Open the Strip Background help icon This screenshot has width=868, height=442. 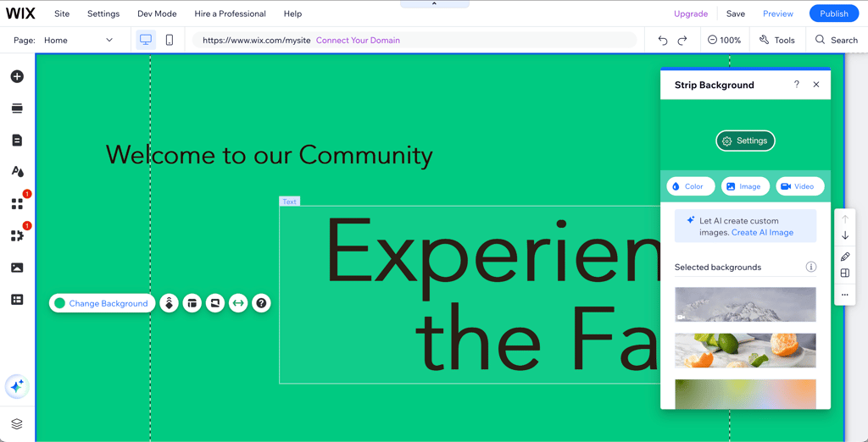tap(797, 84)
